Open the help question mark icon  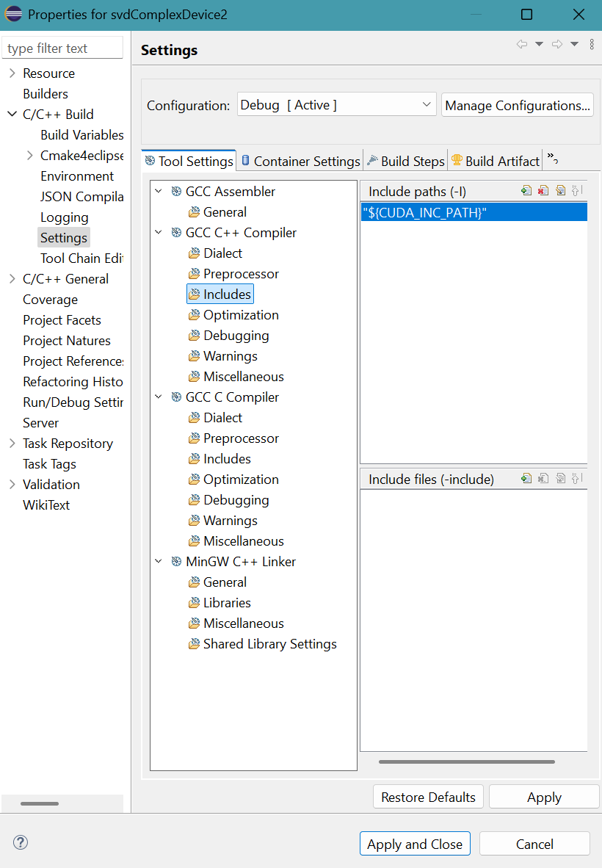21,842
